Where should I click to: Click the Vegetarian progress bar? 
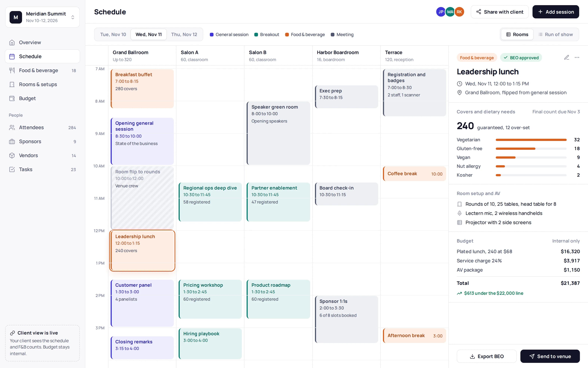click(x=531, y=140)
